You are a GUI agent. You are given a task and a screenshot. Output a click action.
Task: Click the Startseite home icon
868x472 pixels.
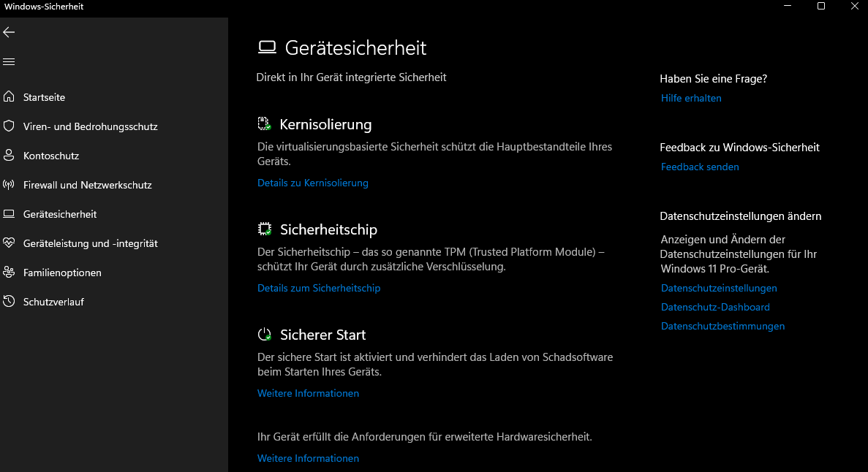point(9,97)
